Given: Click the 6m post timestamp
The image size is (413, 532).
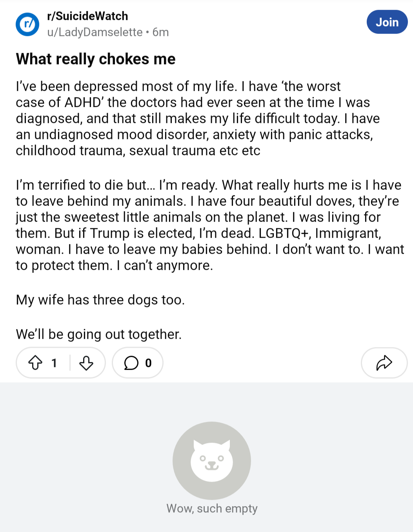Looking at the screenshot, I should click(161, 32).
